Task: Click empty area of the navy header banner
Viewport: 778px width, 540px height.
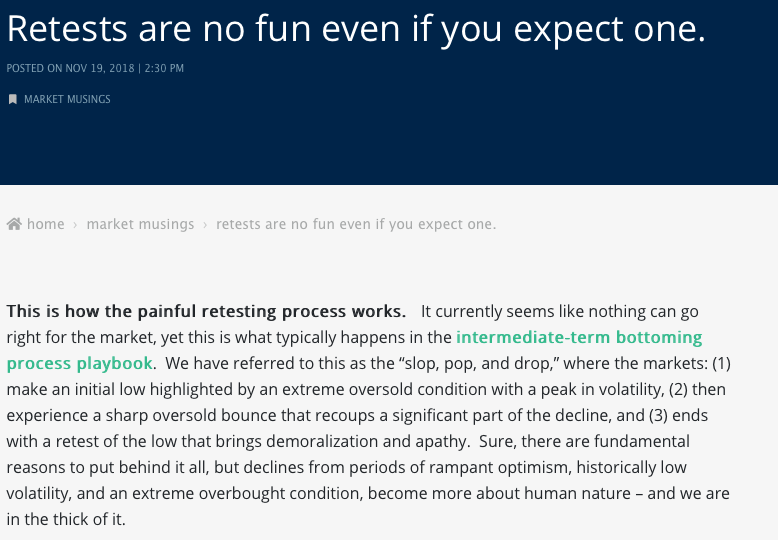Action: tap(500, 130)
